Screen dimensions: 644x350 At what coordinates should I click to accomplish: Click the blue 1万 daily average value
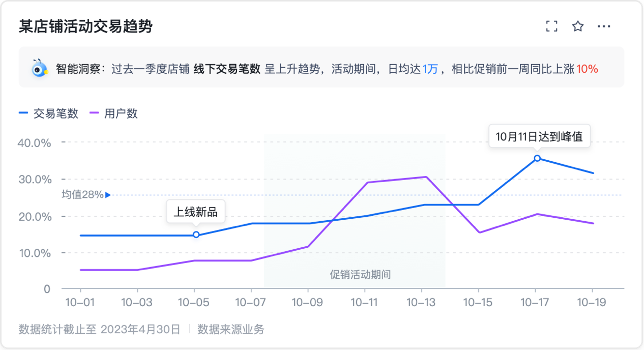pyautogui.click(x=430, y=69)
